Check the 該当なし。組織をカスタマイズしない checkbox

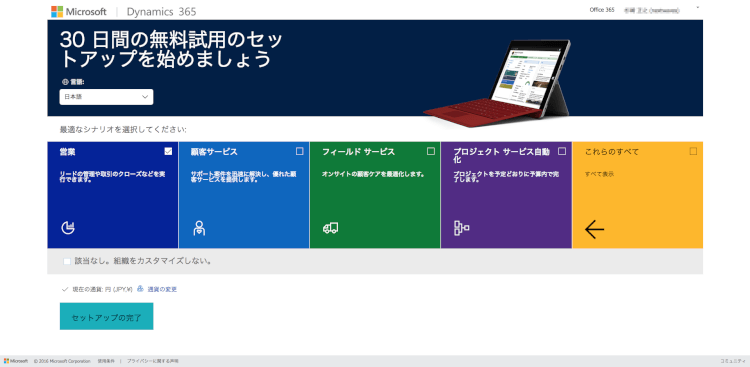[67, 261]
